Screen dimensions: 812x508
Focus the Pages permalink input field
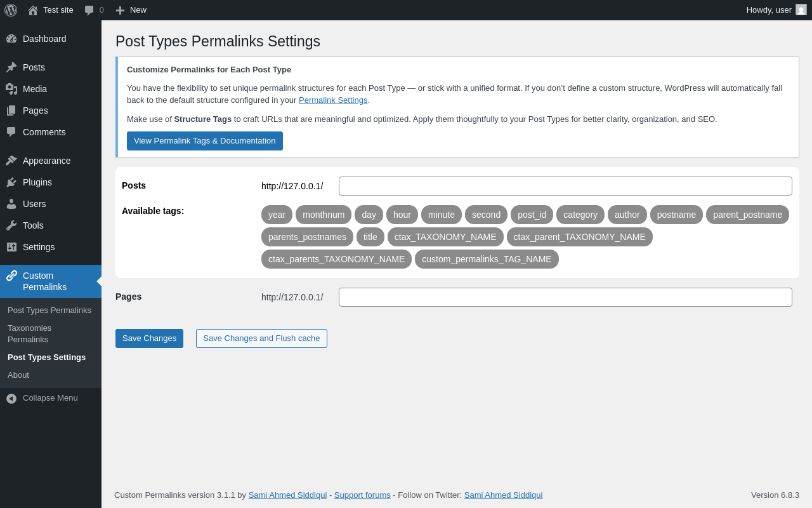[x=565, y=297]
